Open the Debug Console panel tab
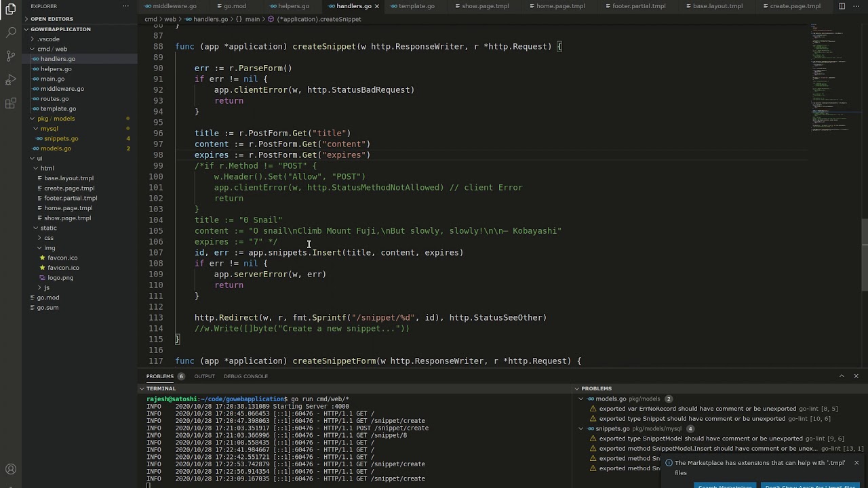The image size is (868, 488). pos(245,376)
